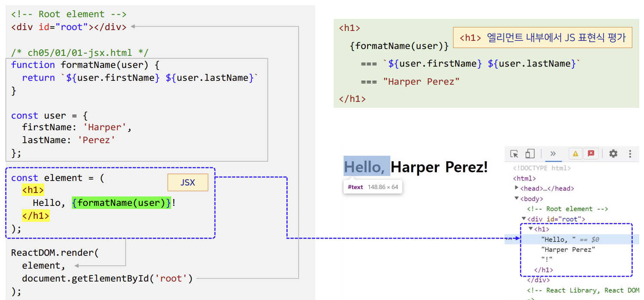Image resolution: width=644 pixels, height=300 pixels.
Task: Select the "!" text node row
Action: (547, 260)
